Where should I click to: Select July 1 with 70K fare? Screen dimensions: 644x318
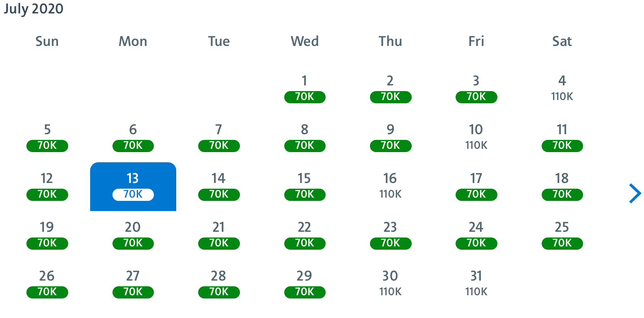pos(305,89)
